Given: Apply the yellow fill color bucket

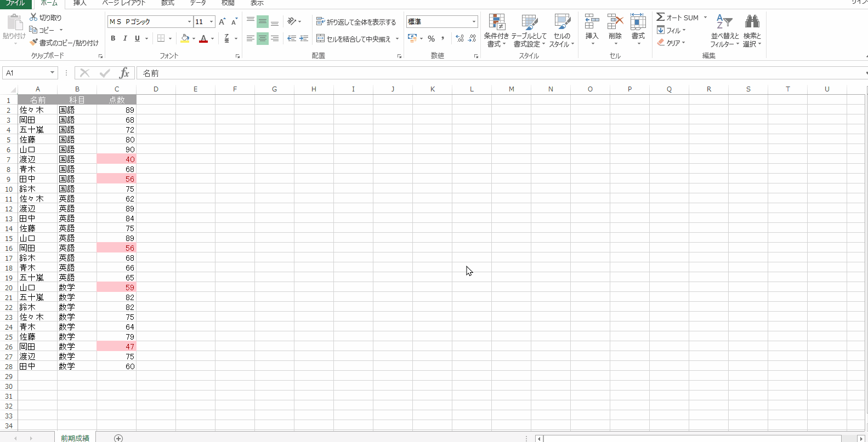Looking at the screenshot, I should (x=185, y=38).
